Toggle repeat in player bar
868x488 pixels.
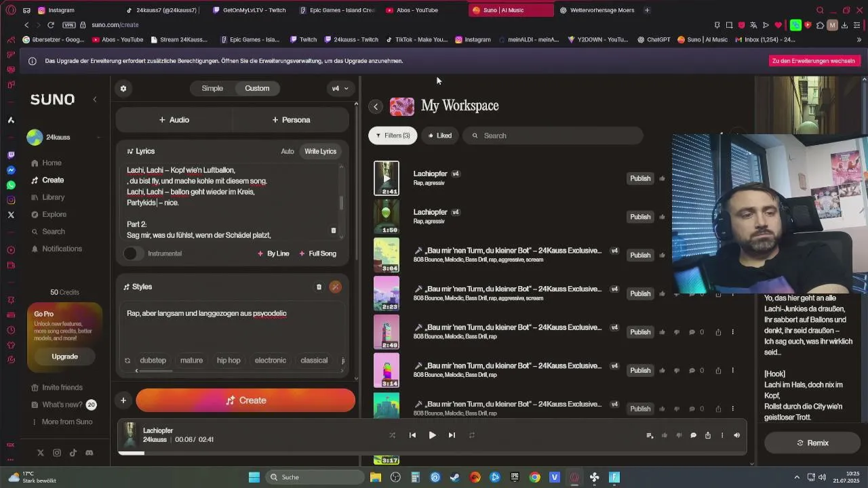click(x=472, y=435)
